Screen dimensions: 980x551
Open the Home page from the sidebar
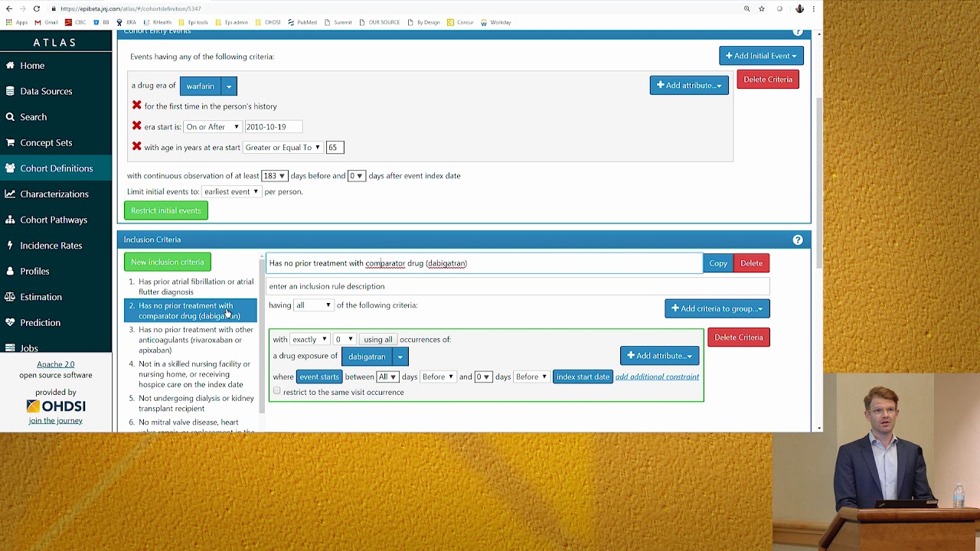[32, 66]
